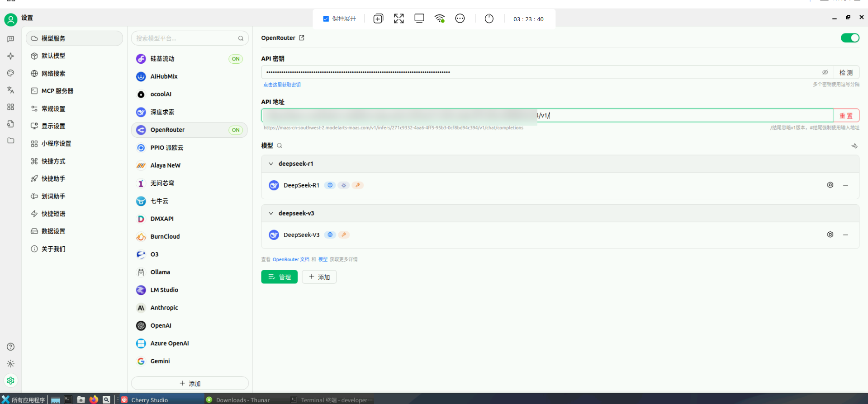Screen dimensions: 868x404
Task: Select 数据设置 settings menu item
Action: [74, 231]
